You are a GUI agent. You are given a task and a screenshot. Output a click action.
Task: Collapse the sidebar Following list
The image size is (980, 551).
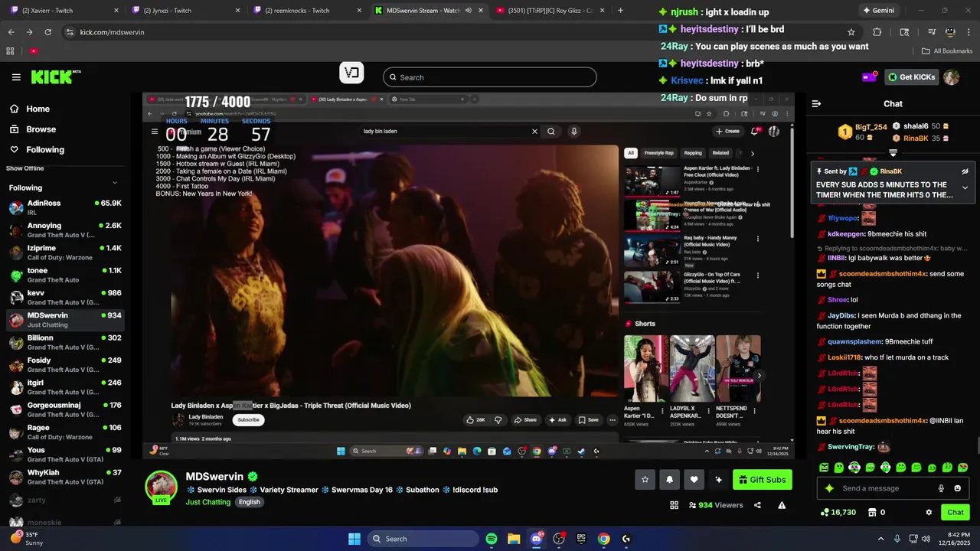coord(115,182)
